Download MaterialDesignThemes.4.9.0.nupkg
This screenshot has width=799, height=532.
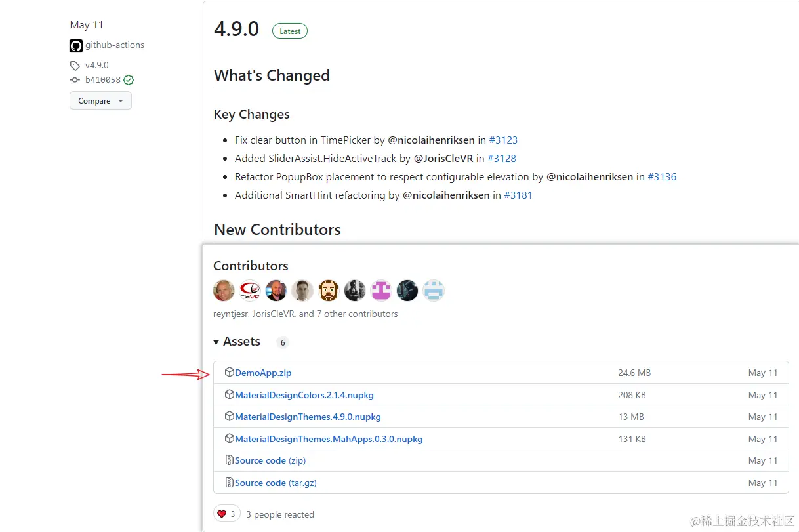[x=308, y=417]
